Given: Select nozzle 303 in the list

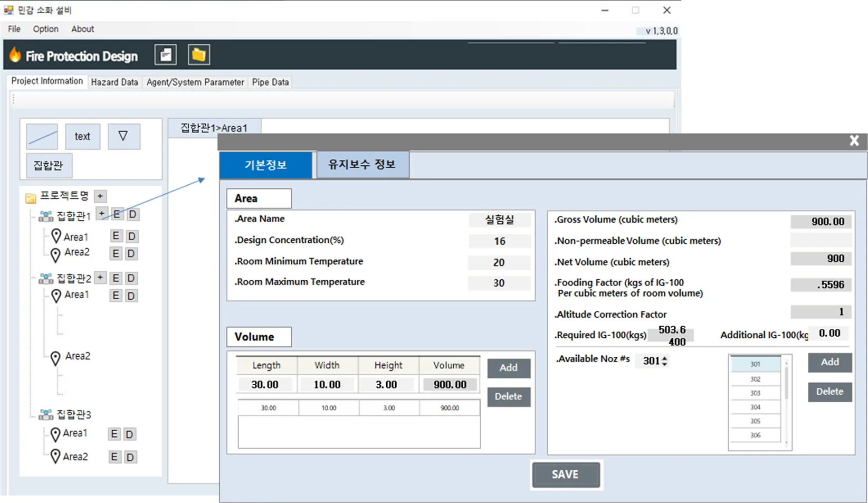Looking at the screenshot, I should point(756,393).
